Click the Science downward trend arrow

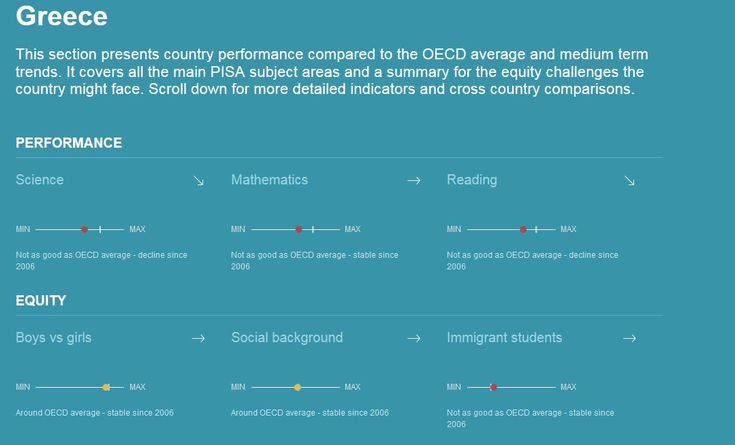point(199,181)
